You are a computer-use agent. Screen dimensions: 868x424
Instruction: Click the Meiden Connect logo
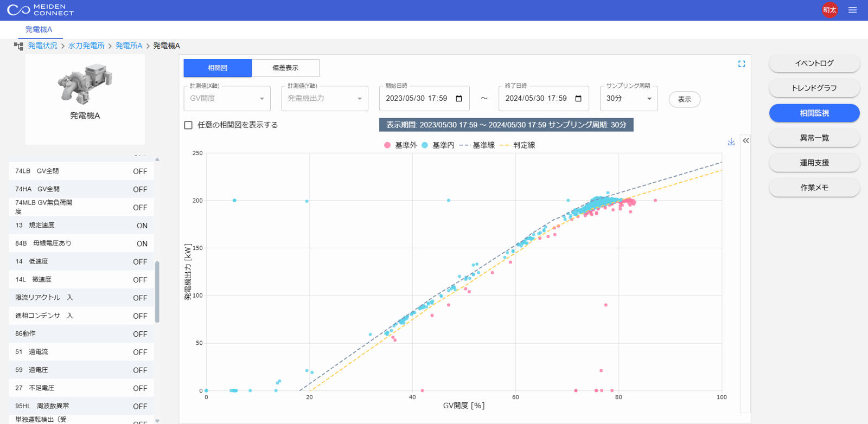coord(40,10)
